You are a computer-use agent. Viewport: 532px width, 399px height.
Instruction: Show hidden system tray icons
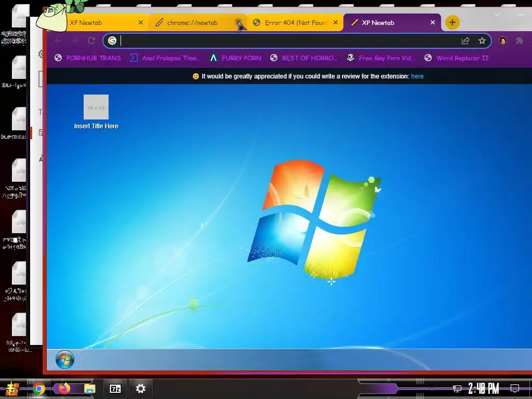pyautogui.click(x=432, y=389)
